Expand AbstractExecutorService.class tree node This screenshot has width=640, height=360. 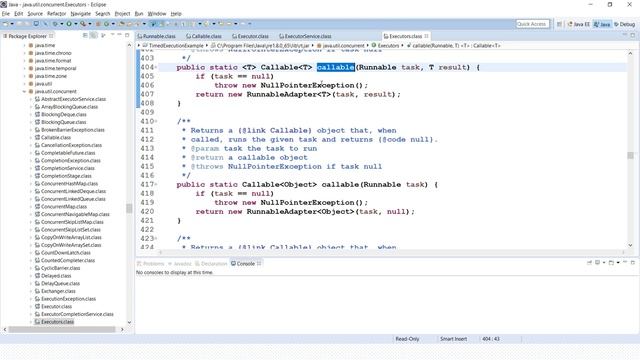31,99
